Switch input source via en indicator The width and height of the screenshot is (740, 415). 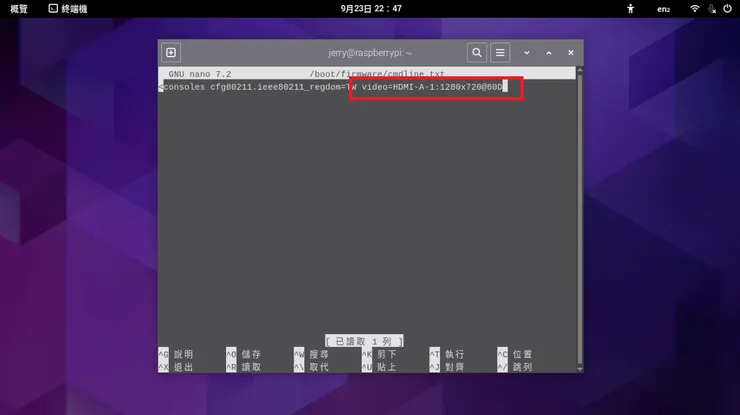coord(664,9)
